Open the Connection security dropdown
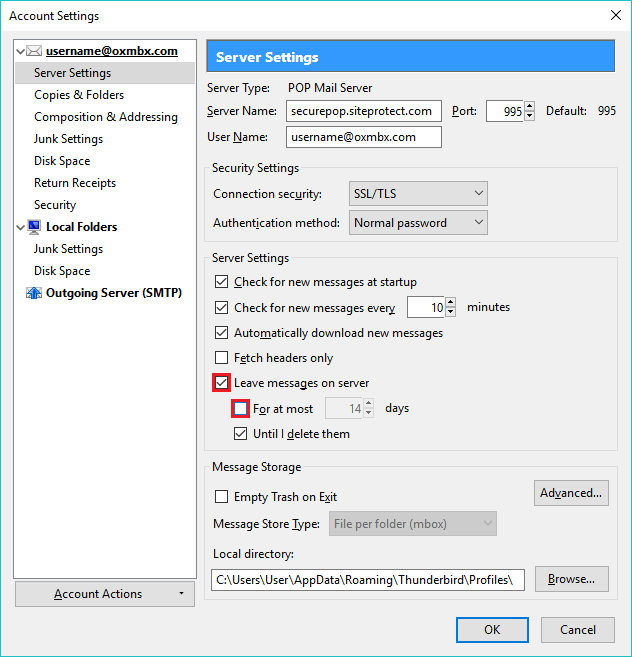The width and height of the screenshot is (632, 657). [x=418, y=193]
